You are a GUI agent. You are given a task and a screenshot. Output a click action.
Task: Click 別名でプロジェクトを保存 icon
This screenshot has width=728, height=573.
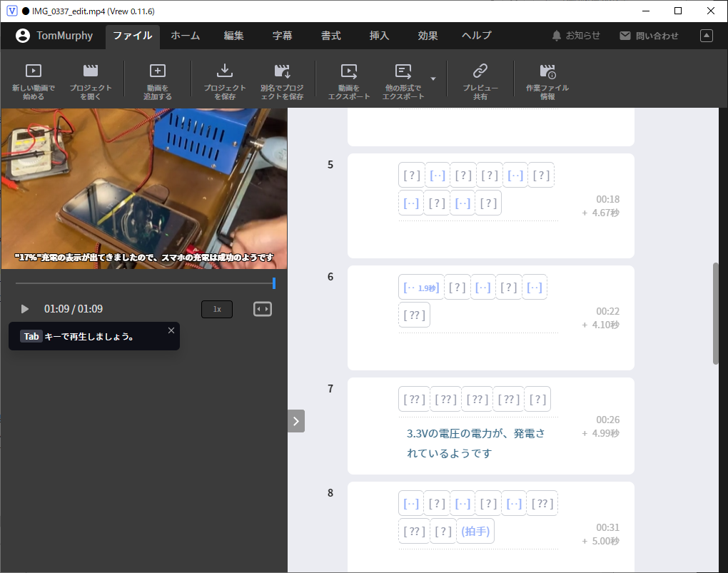tap(282, 71)
